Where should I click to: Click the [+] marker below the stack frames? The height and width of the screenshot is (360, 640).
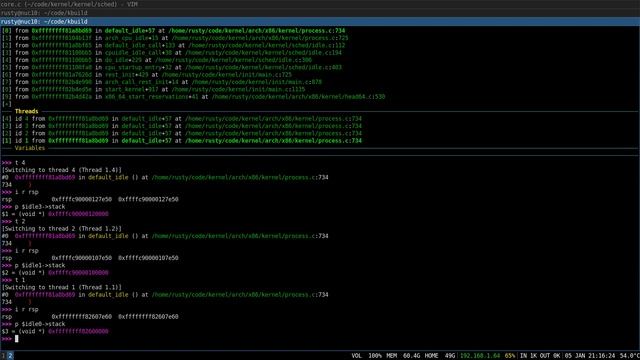click(x=7, y=104)
